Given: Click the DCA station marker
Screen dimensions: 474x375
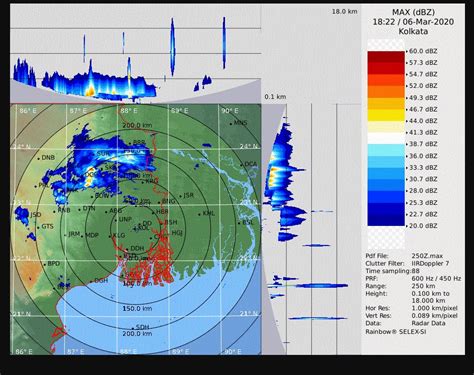Looking at the screenshot, I should 242,165.
